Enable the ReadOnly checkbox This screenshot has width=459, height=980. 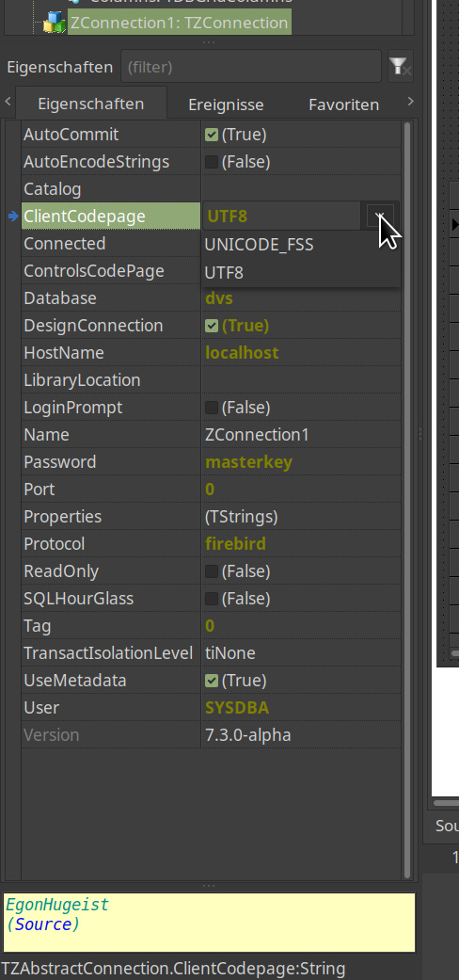click(x=212, y=571)
